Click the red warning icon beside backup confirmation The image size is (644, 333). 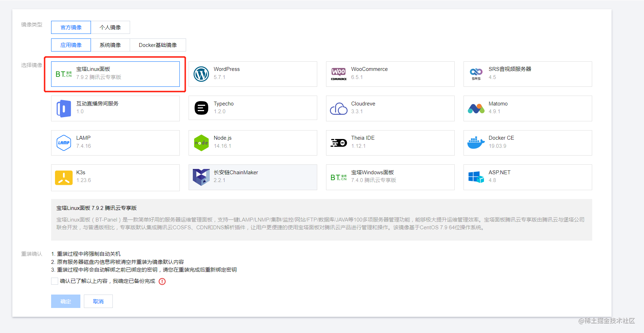pos(162,281)
